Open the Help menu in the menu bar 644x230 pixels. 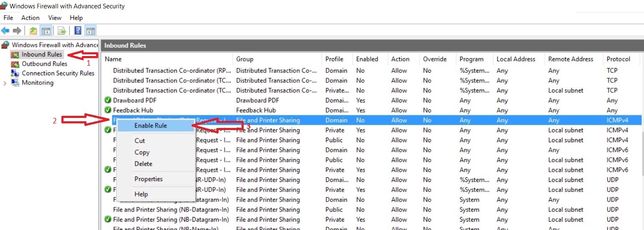76,18
